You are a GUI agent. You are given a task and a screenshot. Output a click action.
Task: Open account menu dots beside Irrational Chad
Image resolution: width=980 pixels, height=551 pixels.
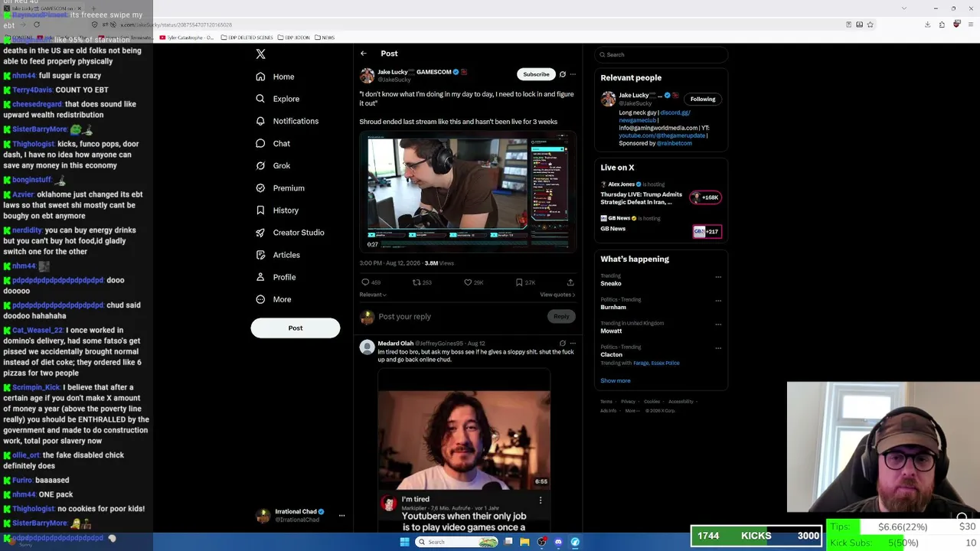342,516
